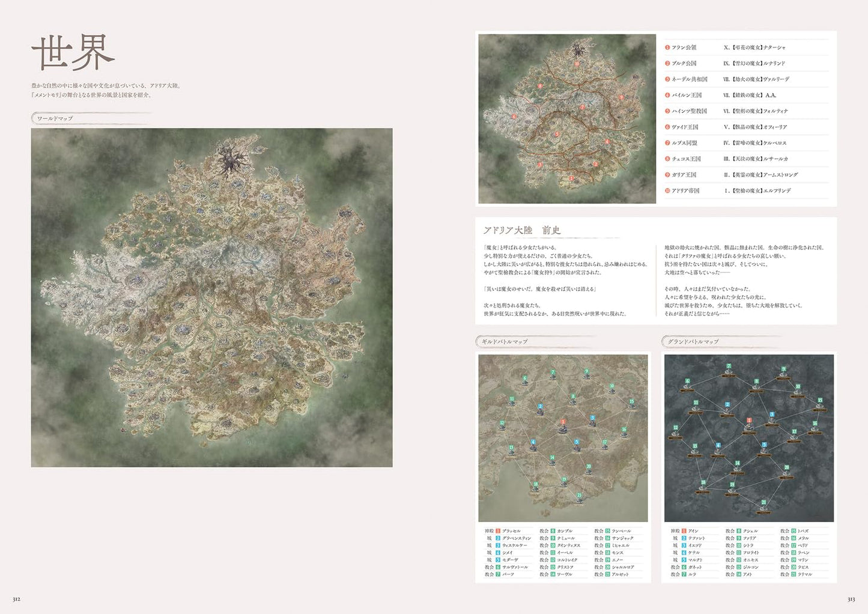The width and height of the screenshot is (868, 614).
Task: Click orange region marker 9 on the small nations map
Action: (x=622, y=97)
